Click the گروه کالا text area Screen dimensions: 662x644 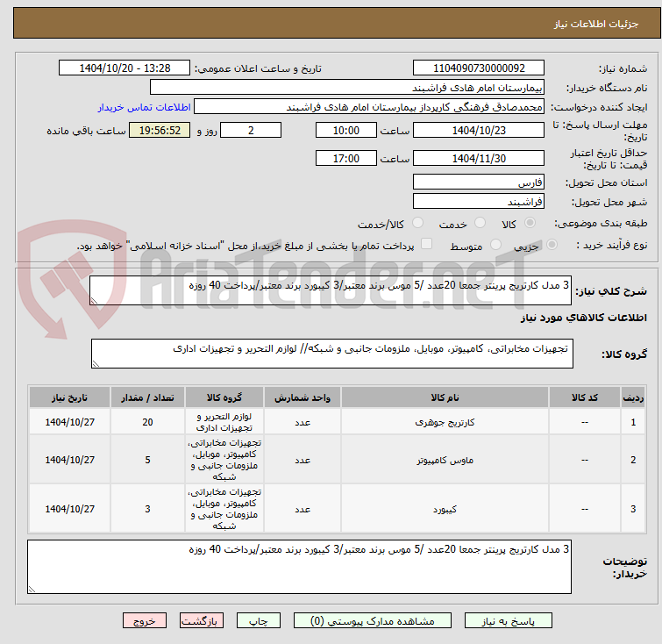pos(331,354)
